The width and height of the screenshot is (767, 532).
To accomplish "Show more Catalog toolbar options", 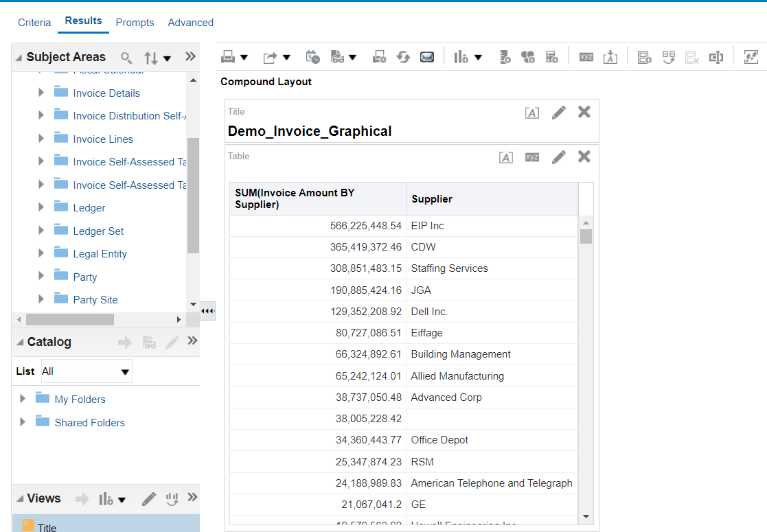I will (192, 340).
